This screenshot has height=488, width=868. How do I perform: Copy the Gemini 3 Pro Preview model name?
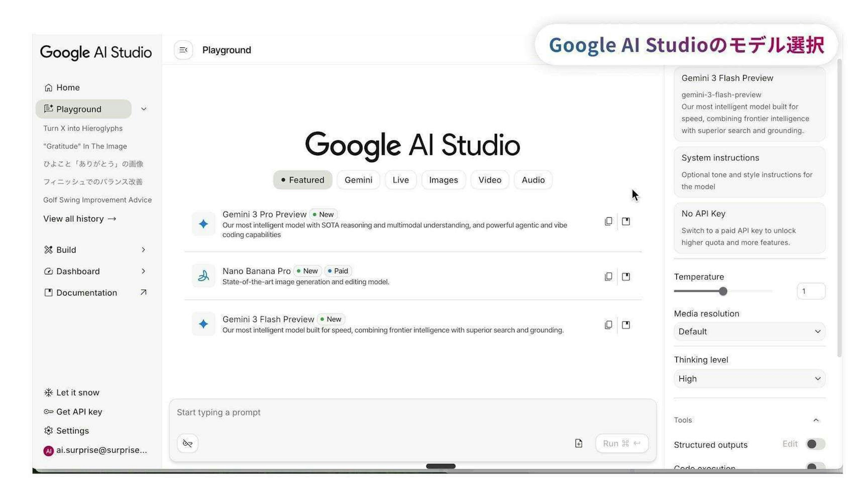[608, 221]
